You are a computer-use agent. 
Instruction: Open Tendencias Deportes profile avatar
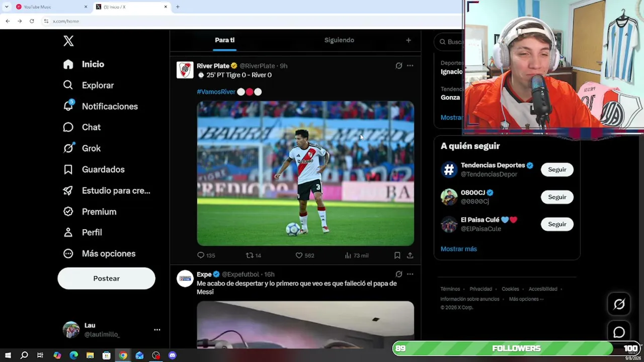[x=449, y=170]
